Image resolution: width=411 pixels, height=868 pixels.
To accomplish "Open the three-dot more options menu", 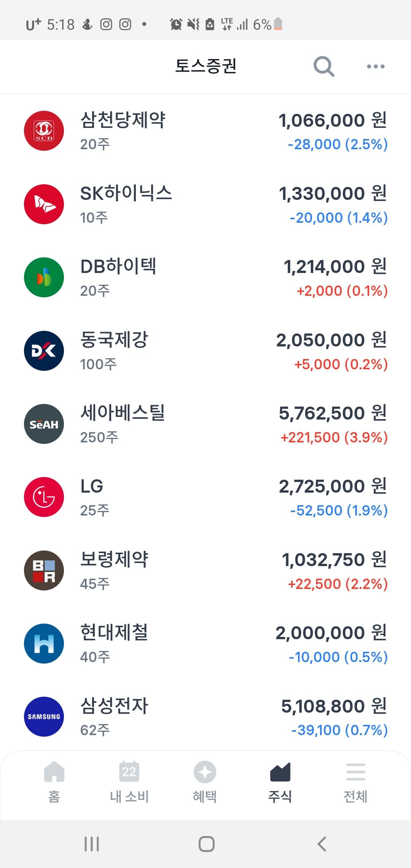I will [376, 67].
